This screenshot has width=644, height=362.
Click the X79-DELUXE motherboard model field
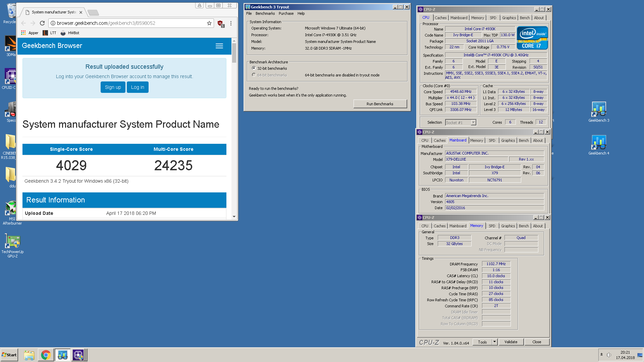[x=476, y=160]
